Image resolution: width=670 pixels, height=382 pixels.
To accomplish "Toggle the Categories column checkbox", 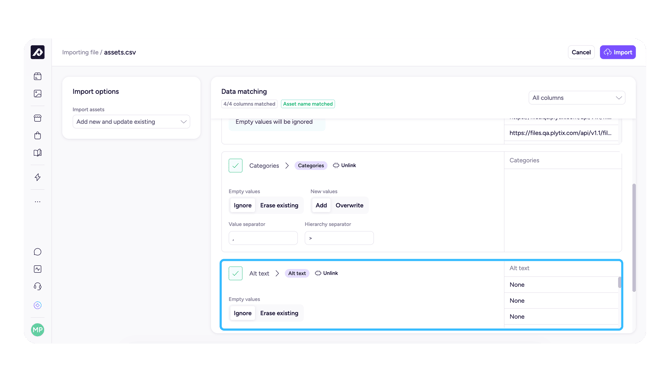I will pos(235,165).
